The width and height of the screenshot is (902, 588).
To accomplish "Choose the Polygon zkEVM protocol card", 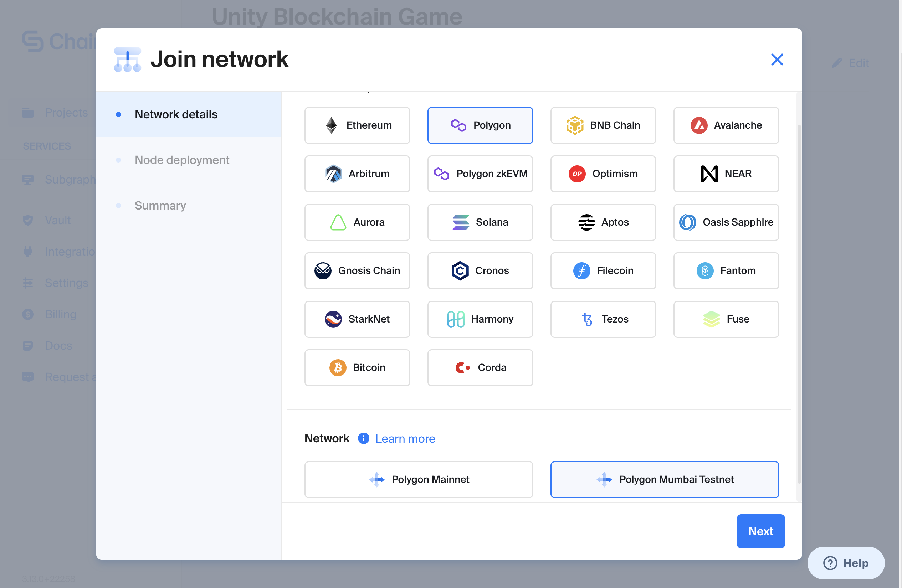I will point(480,174).
